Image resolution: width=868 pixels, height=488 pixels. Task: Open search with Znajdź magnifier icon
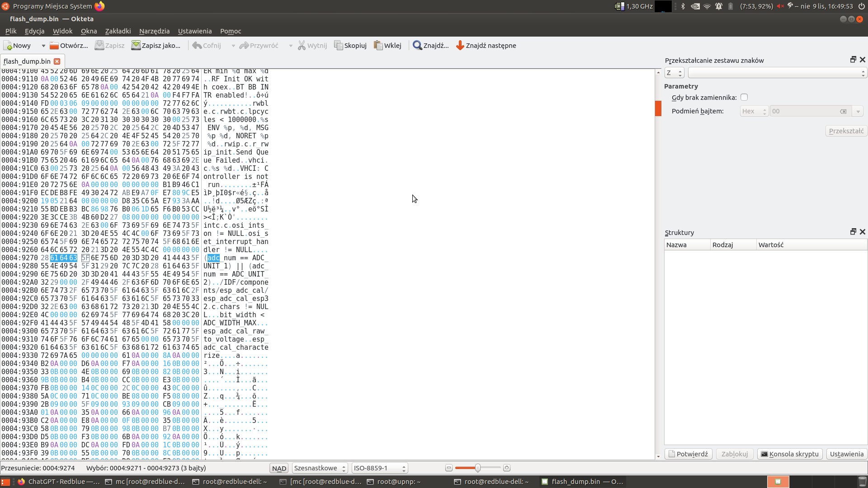click(x=417, y=46)
